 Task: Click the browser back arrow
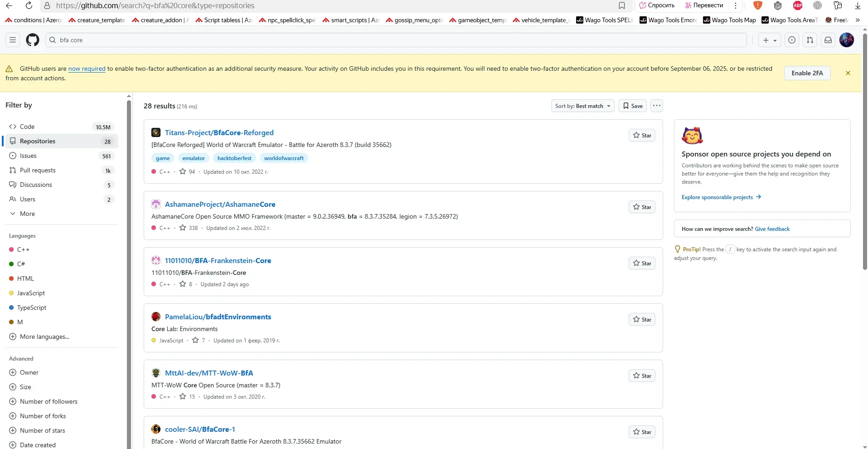click(x=9, y=5)
